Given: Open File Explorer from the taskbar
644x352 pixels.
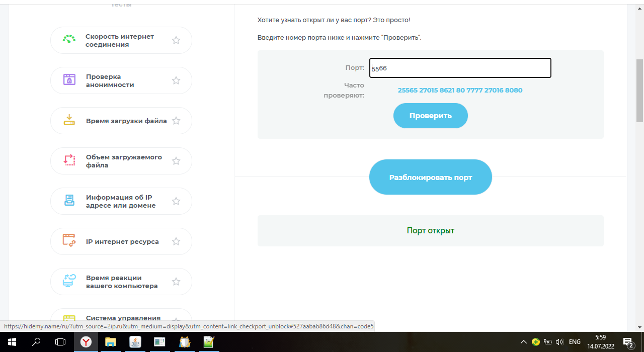Looking at the screenshot, I should (110, 342).
